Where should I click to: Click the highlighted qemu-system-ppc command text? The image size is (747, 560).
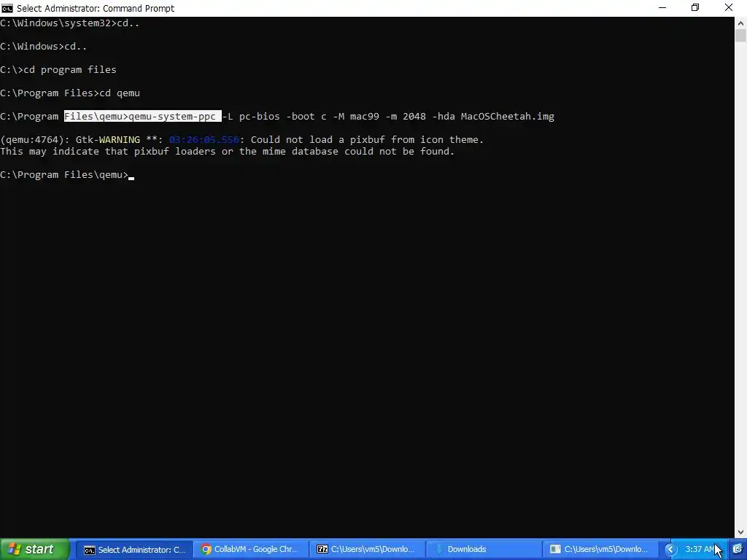(x=143, y=116)
